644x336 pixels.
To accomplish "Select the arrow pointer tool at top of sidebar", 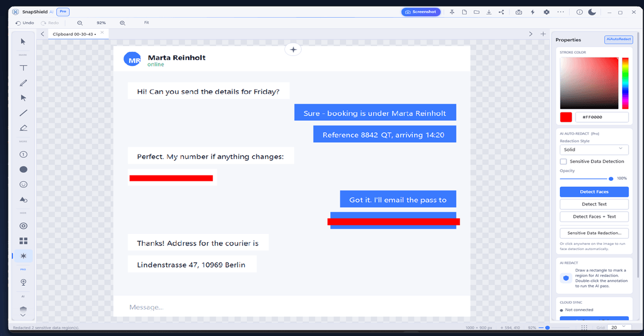I will 23,41.
